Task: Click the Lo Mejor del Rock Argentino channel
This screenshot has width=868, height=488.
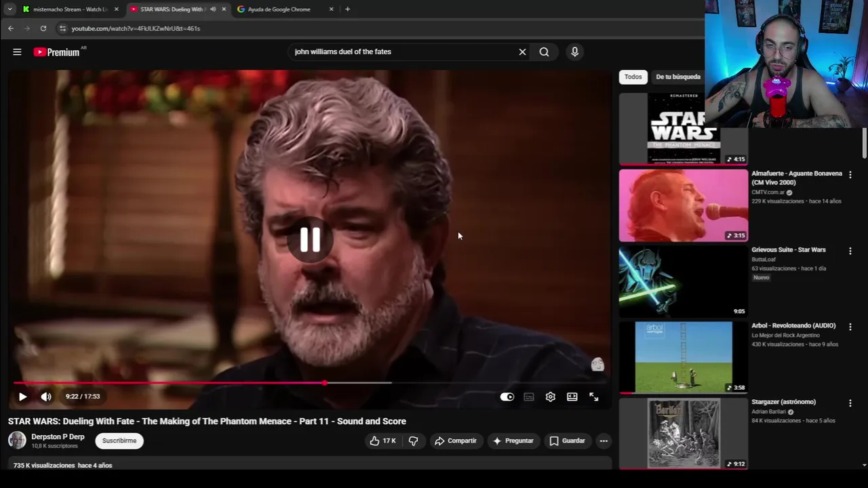Action: 785,335
